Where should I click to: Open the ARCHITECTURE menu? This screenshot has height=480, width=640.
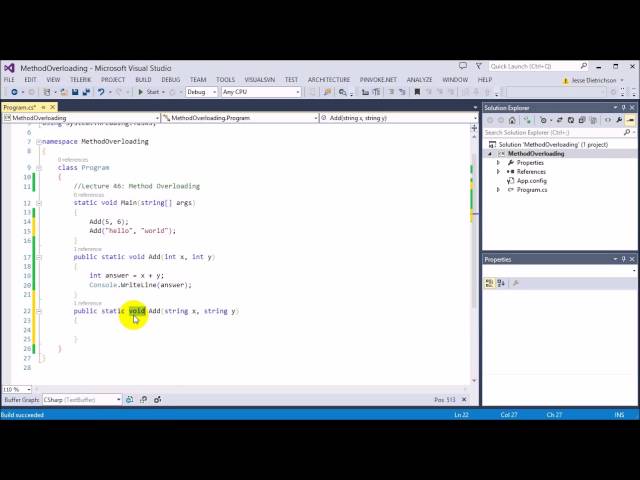[329, 80]
